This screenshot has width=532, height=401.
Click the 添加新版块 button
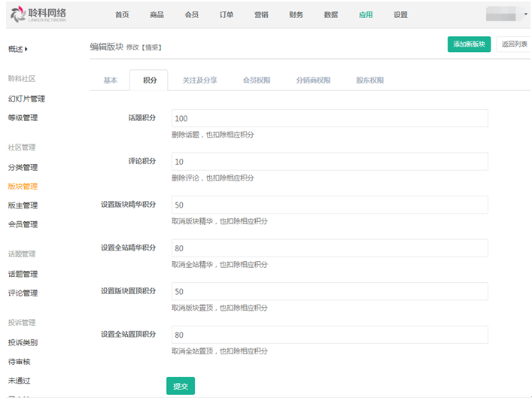click(x=469, y=44)
